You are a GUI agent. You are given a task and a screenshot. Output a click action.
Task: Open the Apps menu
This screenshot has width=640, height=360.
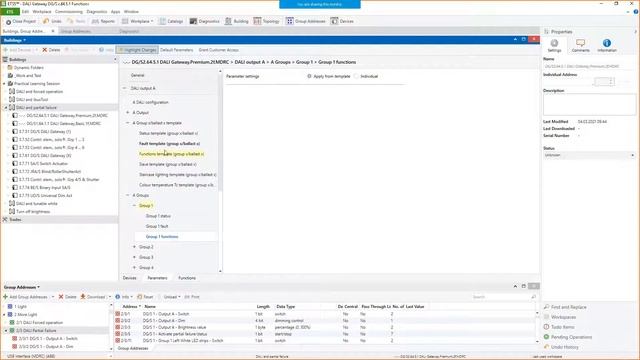[116, 12]
